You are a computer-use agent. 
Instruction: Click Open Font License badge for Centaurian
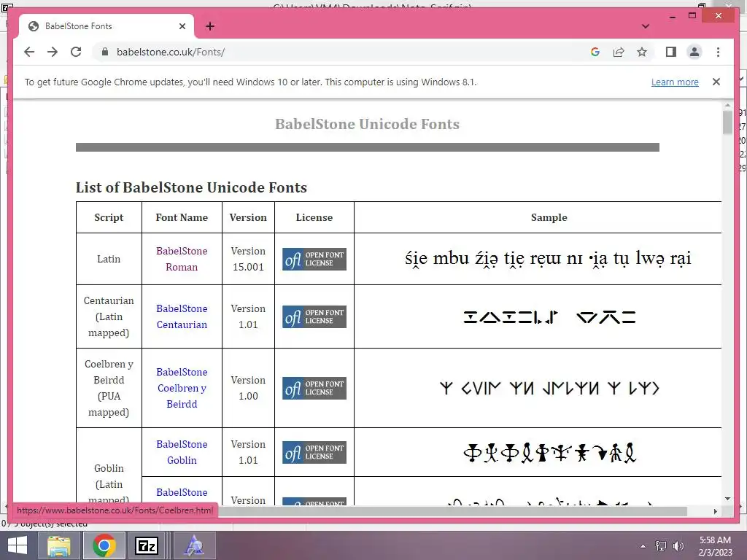[x=314, y=316]
